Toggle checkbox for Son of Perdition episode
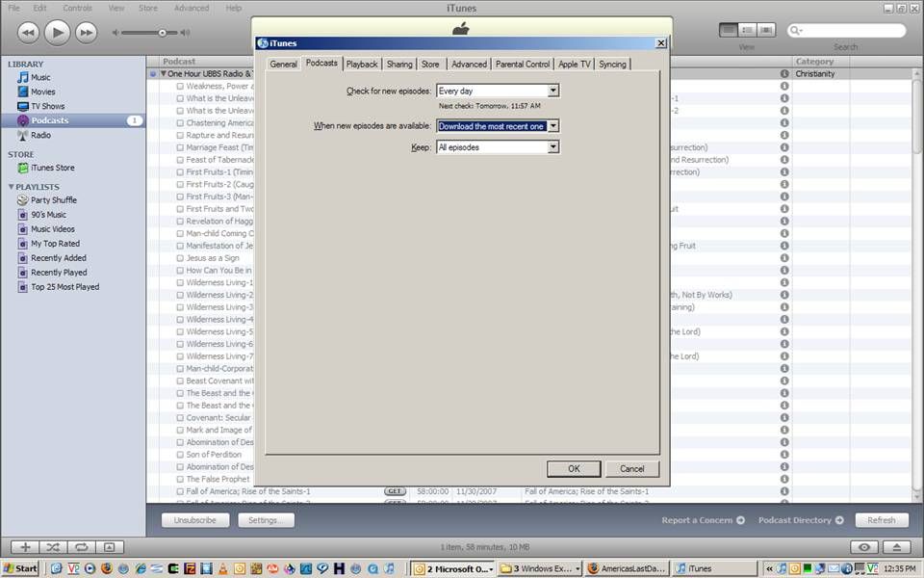Image resolution: width=924 pixels, height=578 pixels. (x=180, y=455)
